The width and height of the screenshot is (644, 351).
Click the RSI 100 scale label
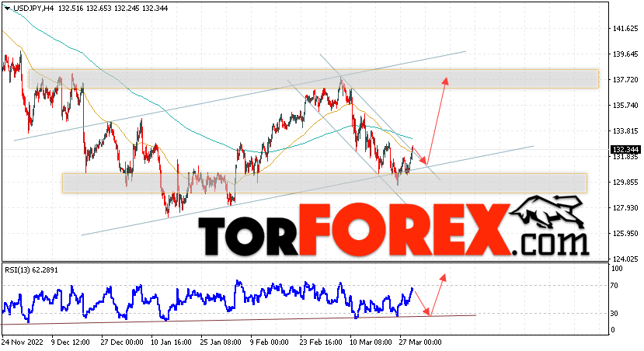(x=617, y=269)
